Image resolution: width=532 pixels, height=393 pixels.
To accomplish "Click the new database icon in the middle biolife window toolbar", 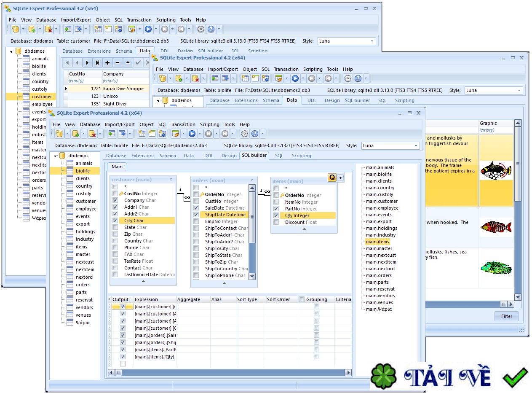I will click(163, 78).
